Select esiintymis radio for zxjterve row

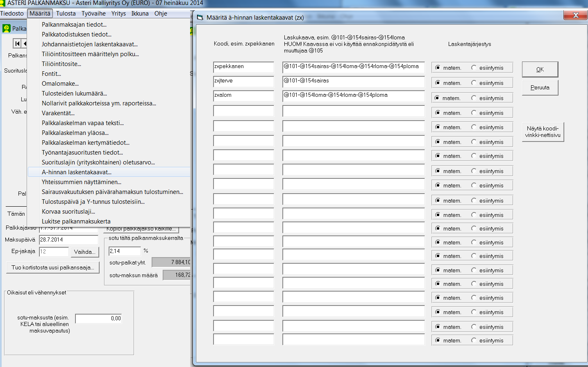[x=474, y=83]
